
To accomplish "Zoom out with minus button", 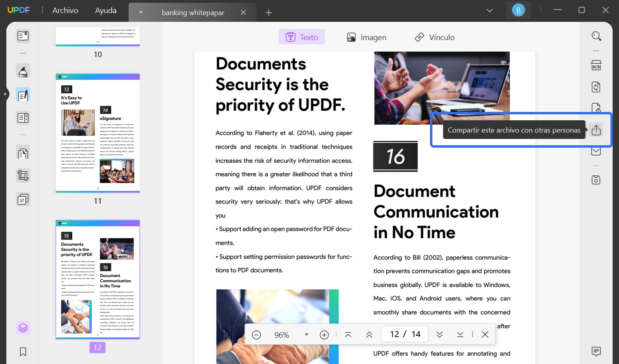I will 256,335.
